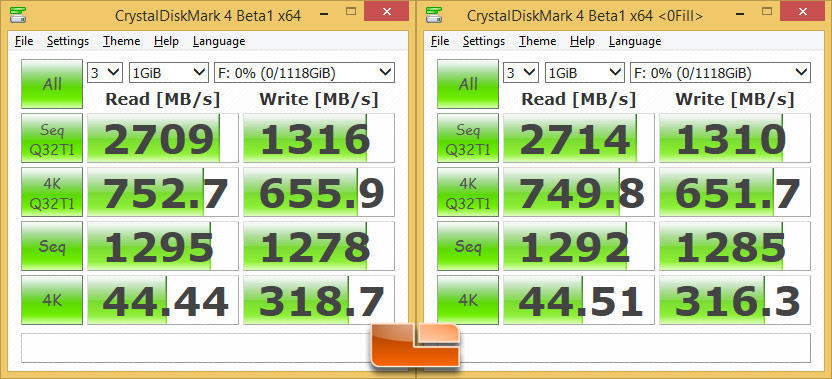Expand test count dropdown in 0Fill window
The height and width of the screenshot is (379, 832).
tap(521, 73)
